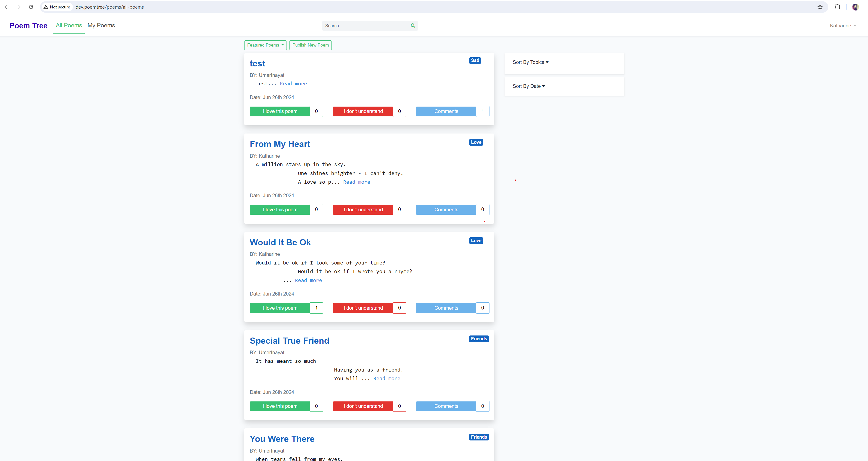
Task: Open the Katharine account menu
Action: point(843,25)
